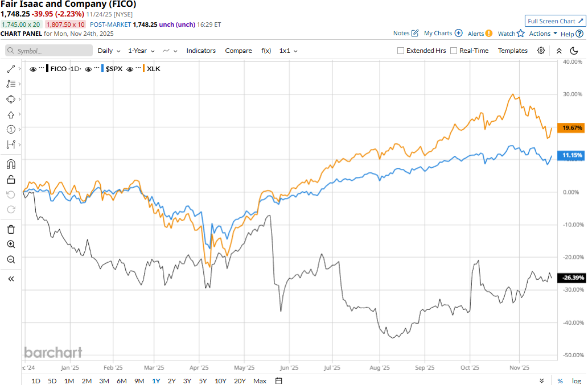588x385 pixels.
Task: Redo the chart action
Action: point(11,209)
